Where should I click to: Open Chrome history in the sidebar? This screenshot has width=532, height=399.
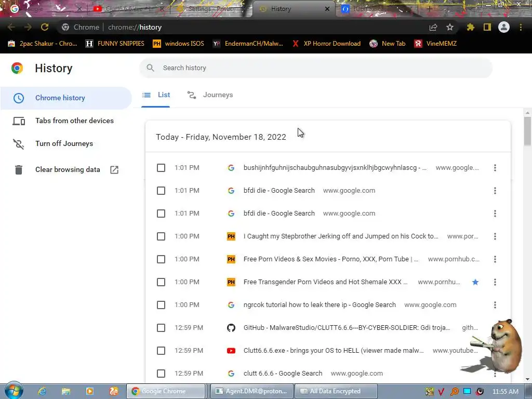[x=66, y=98]
